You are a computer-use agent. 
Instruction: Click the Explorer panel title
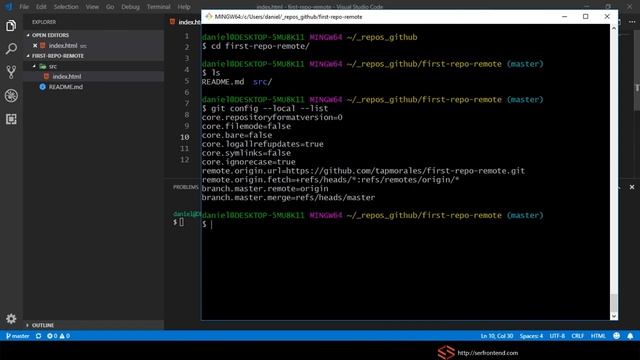tap(44, 22)
